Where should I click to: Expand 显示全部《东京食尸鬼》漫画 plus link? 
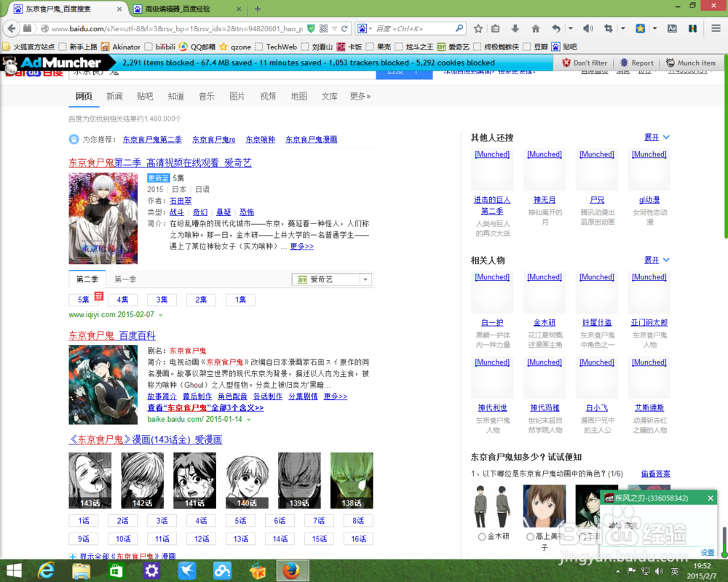click(x=122, y=556)
